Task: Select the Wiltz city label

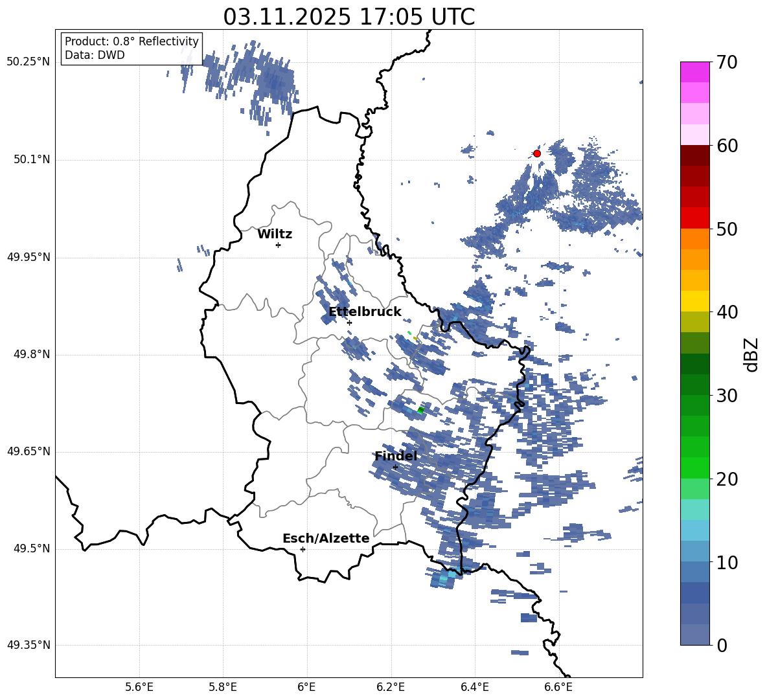Action: point(275,234)
